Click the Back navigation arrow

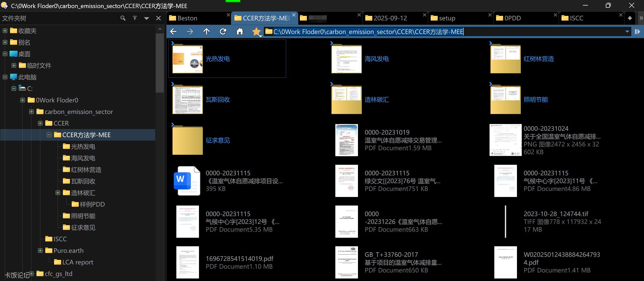click(173, 31)
